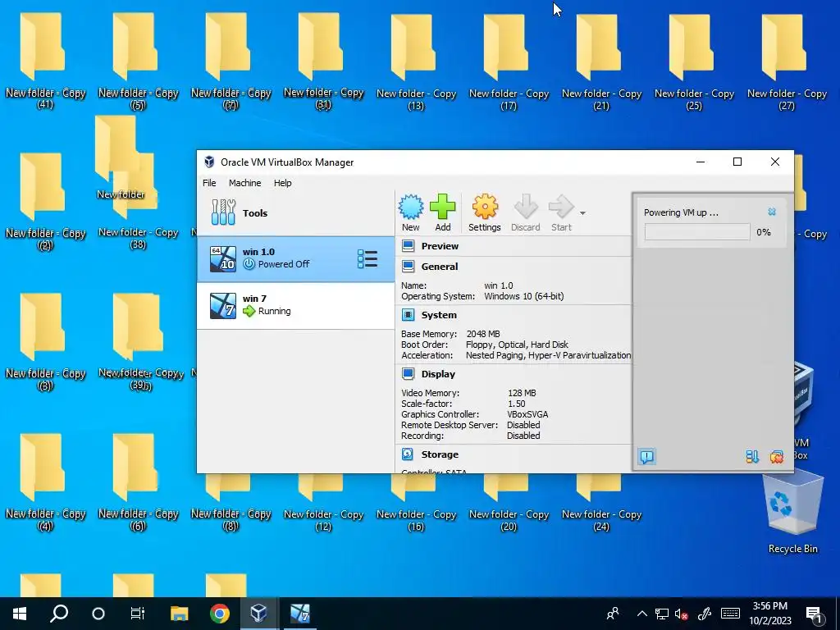The height and width of the screenshot is (630, 840).
Task: Select the win 1.0 virtual machine
Action: (295, 258)
